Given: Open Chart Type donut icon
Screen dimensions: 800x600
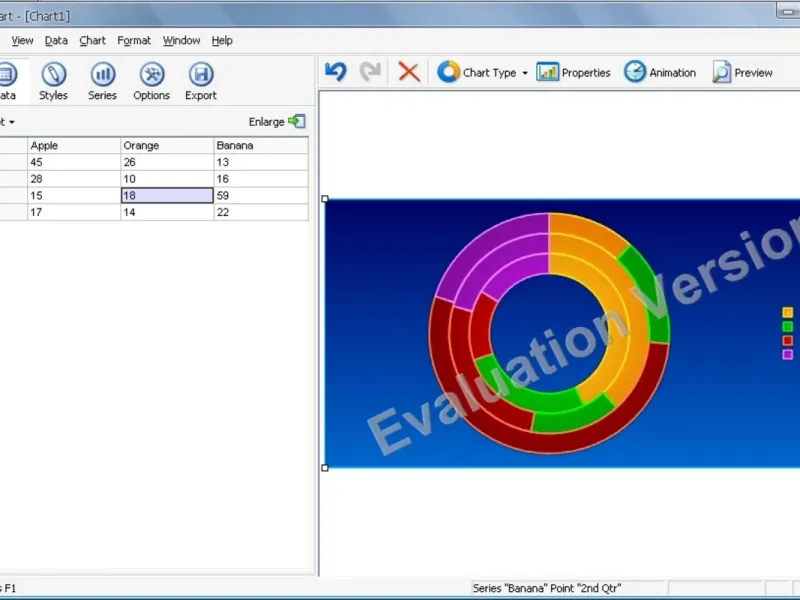Looking at the screenshot, I should point(448,72).
